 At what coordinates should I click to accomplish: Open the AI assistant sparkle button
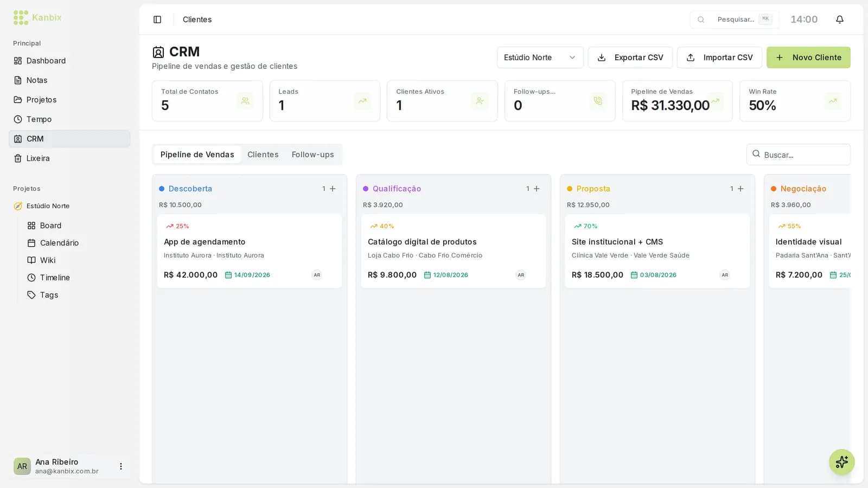point(842,462)
